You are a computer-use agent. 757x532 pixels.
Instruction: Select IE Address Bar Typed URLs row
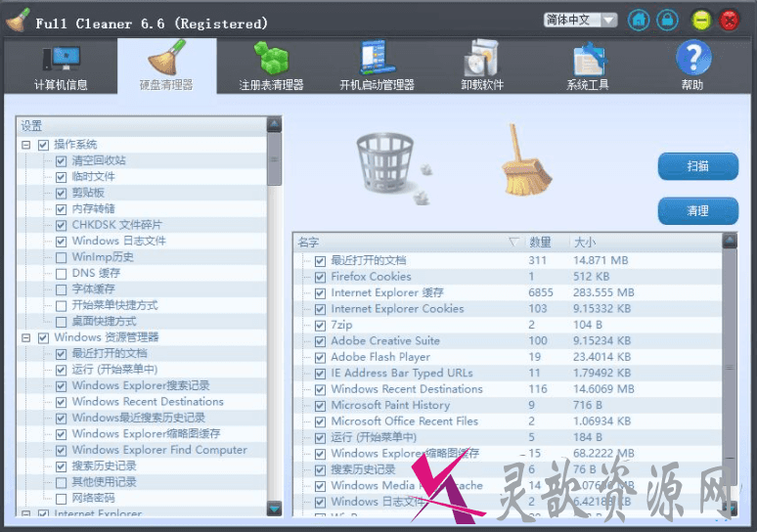[x=508, y=374]
